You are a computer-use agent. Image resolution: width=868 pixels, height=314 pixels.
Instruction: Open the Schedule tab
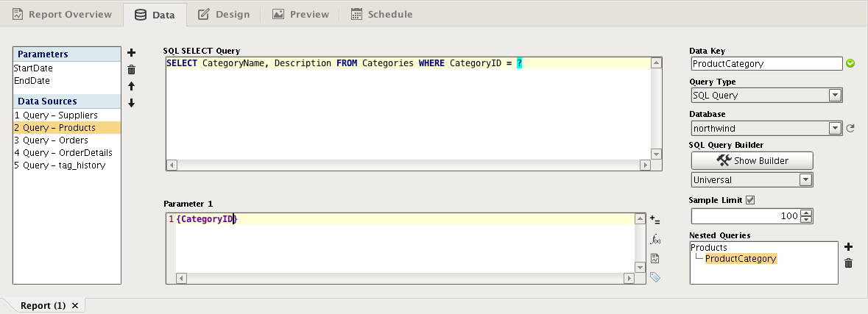tap(381, 14)
